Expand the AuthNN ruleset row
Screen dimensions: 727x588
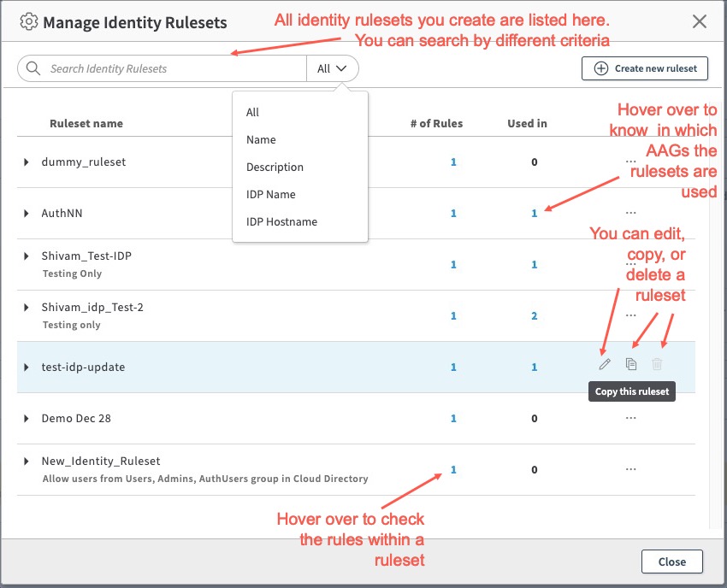click(27, 214)
